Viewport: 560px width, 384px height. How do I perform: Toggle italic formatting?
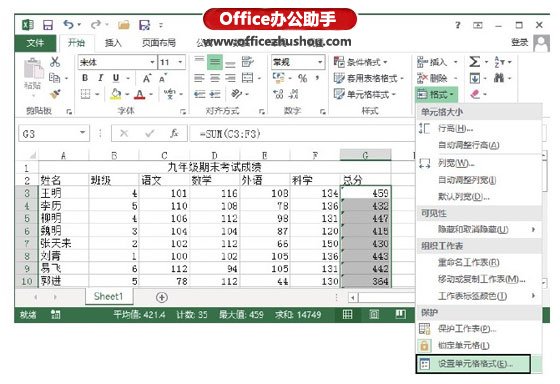101,78
